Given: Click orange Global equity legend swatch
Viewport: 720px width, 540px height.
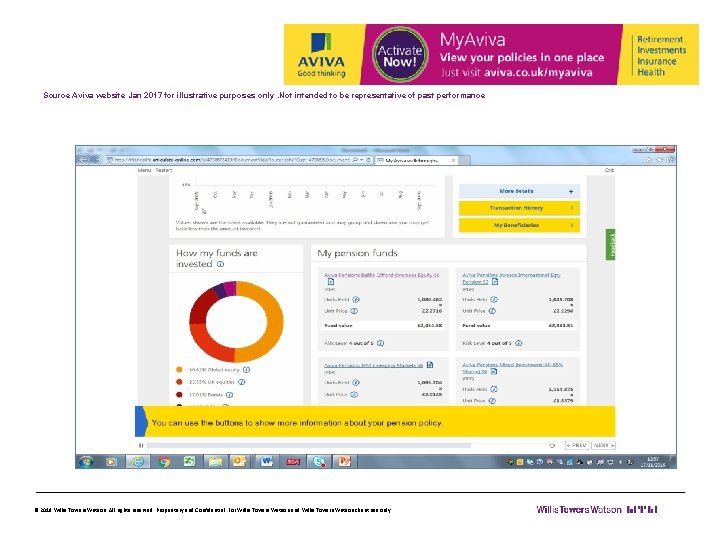Looking at the screenshot, I should point(179,370).
